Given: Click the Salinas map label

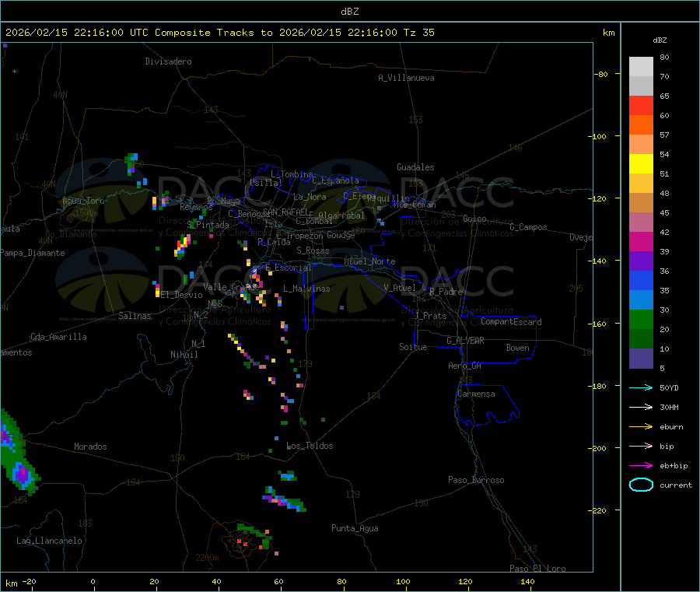Looking at the screenshot, I should (x=135, y=316).
